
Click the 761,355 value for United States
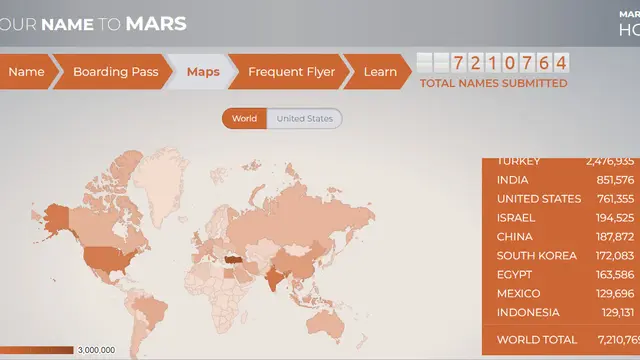[616, 199]
